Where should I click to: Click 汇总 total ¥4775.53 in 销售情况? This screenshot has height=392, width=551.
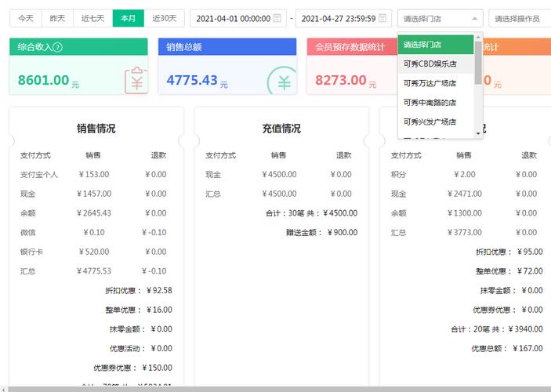pyautogui.click(x=94, y=271)
